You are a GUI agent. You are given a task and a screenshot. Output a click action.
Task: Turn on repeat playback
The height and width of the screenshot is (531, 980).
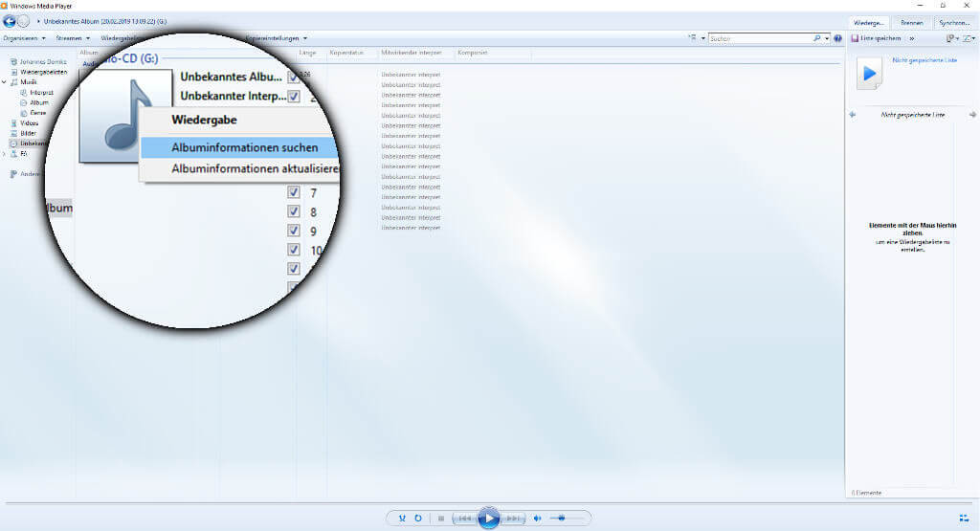click(x=418, y=518)
